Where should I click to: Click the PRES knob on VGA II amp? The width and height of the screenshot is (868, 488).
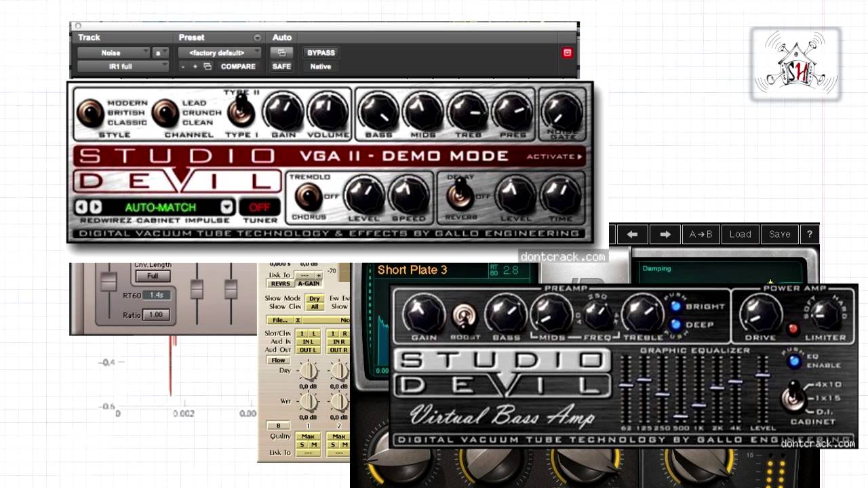click(x=513, y=111)
